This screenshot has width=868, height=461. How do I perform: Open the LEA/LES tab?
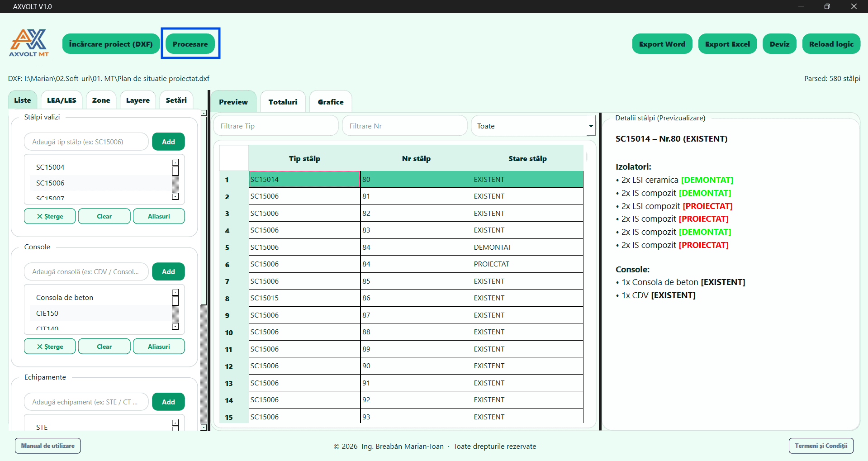(62, 100)
